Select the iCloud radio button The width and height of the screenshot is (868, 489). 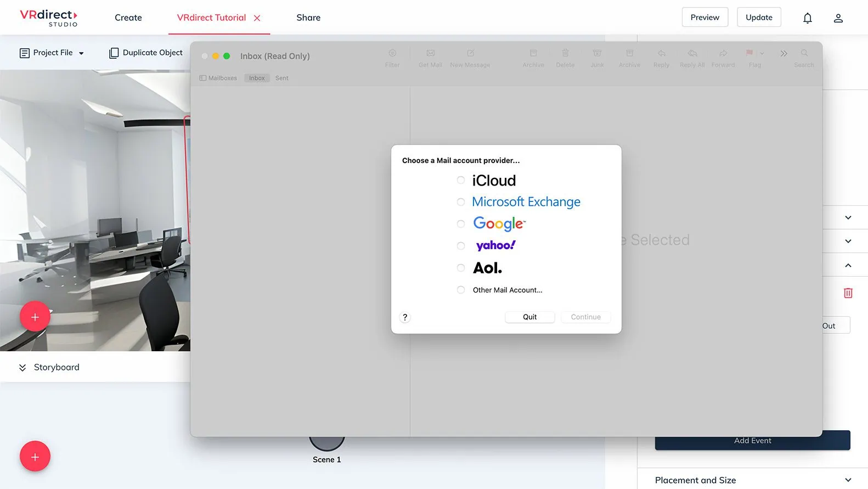coord(461,181)
